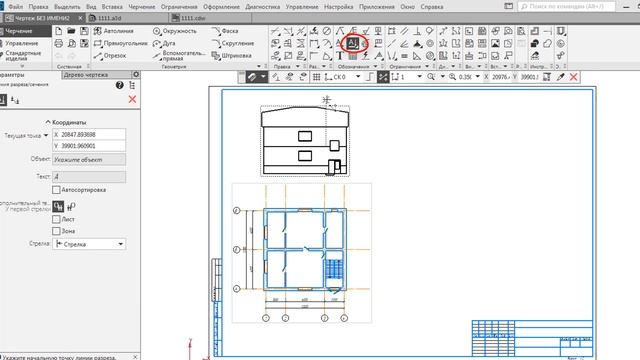Open the СК 0 coordinate system dropdown

tap(358, 77)
